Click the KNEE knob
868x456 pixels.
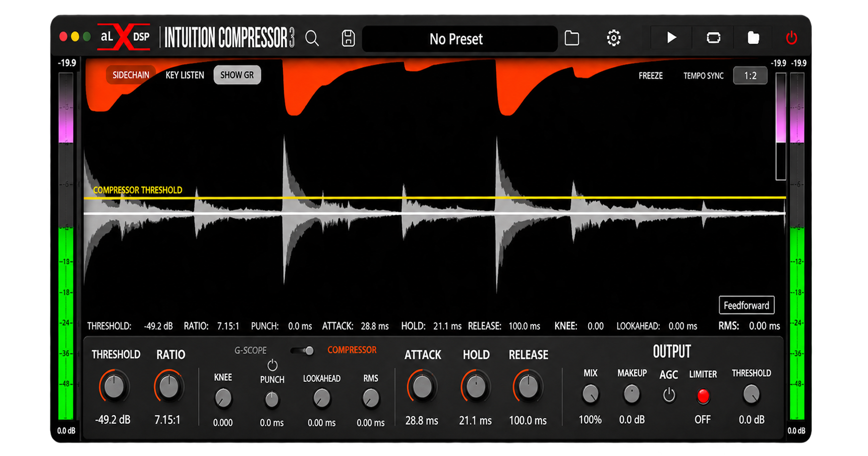pos(223,399)
